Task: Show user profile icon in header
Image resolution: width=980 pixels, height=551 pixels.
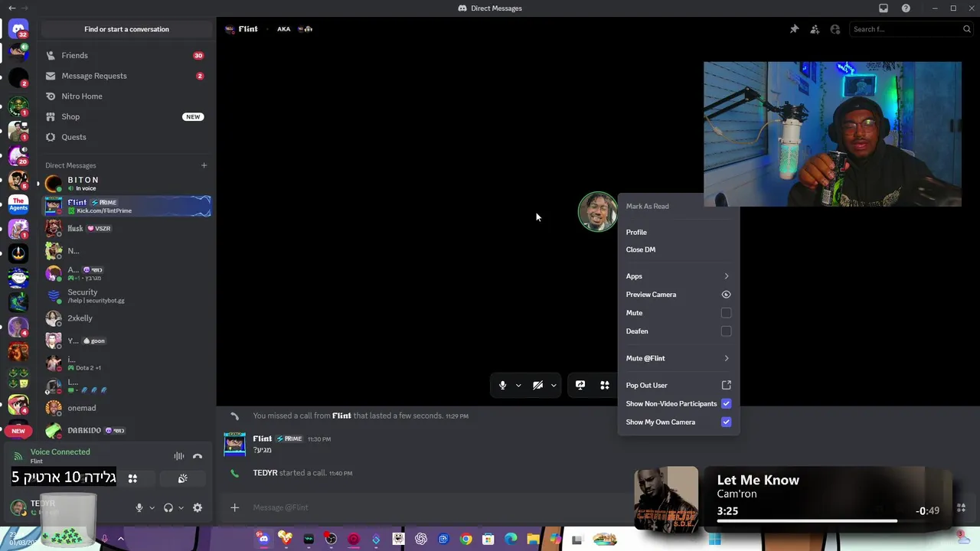Action: pyautogui.click(x=835, y=29)
